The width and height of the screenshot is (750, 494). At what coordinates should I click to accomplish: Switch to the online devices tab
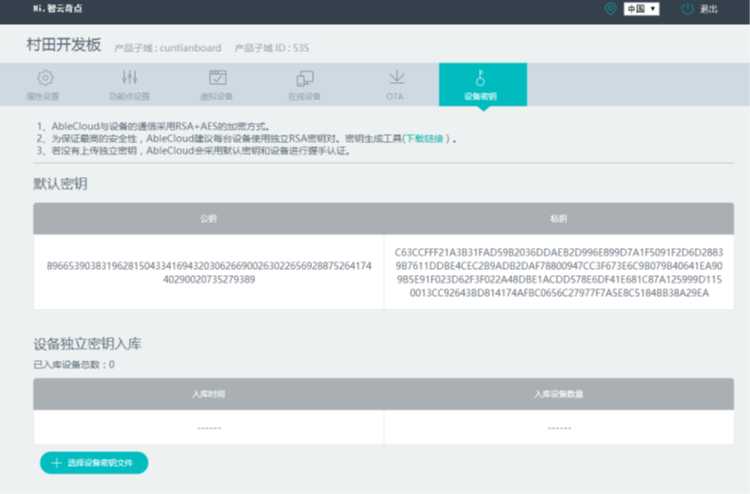coord(305,85)
